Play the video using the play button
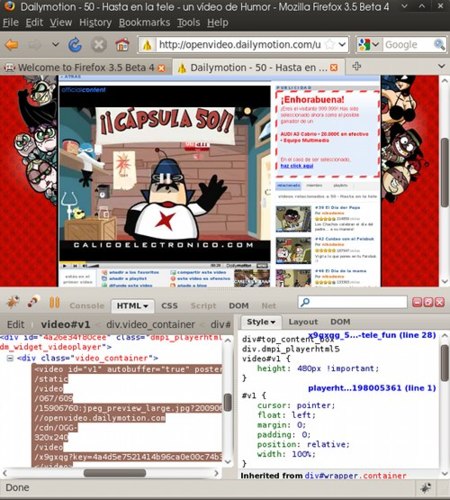 click(x=65, y=266)
